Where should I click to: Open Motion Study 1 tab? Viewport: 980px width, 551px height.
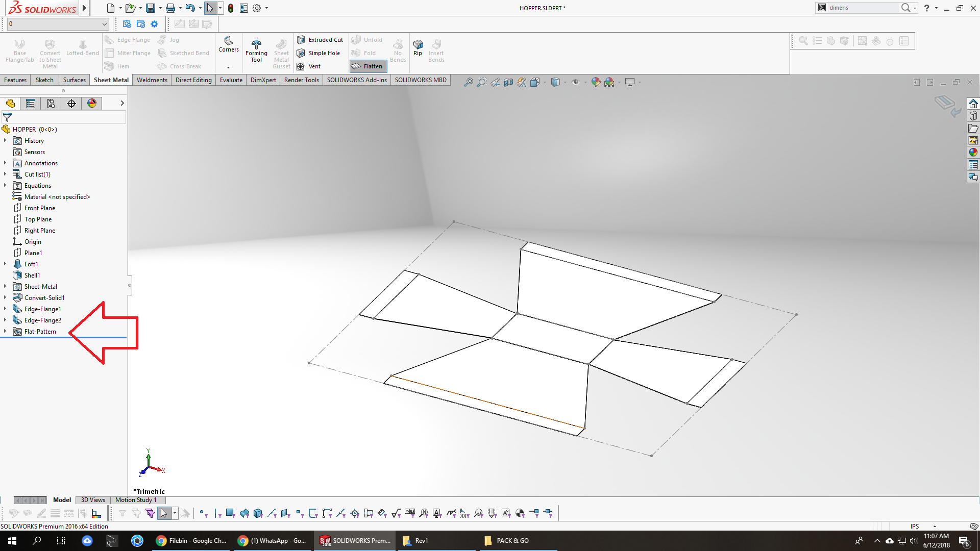tap(136, 500)
